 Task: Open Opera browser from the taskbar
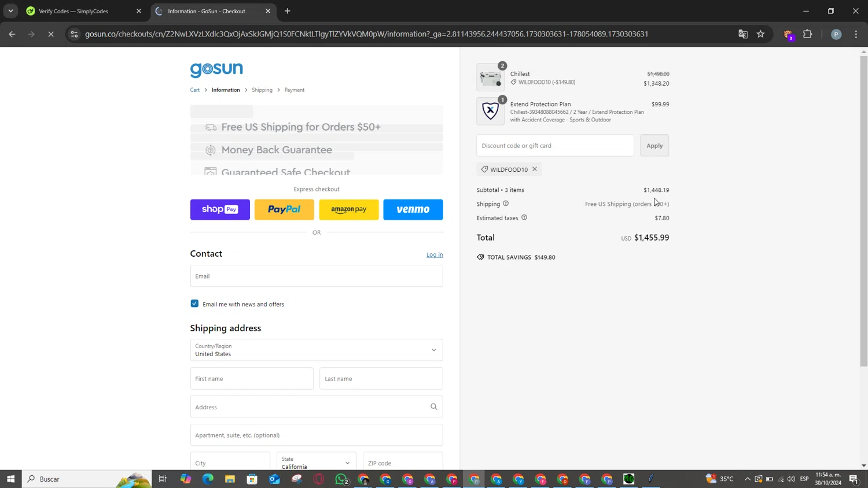point(319,479)
